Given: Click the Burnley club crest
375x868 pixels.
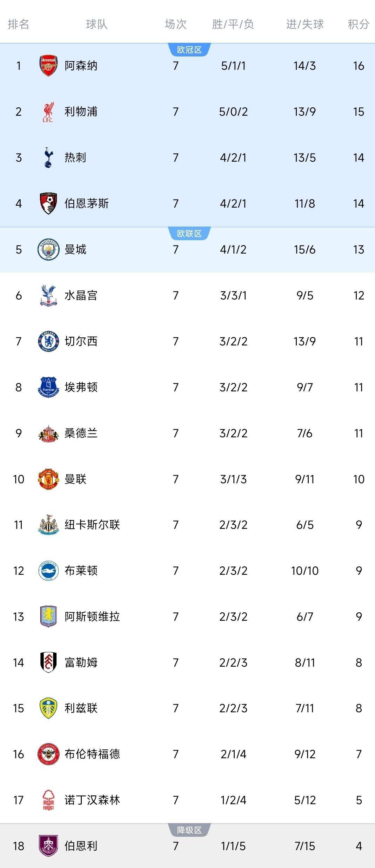Looking at the screenshot, I should 48,846.
